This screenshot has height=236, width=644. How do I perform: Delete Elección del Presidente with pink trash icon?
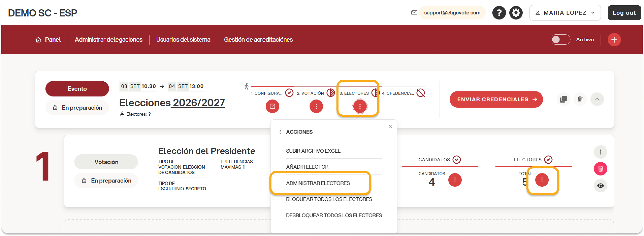600,169
